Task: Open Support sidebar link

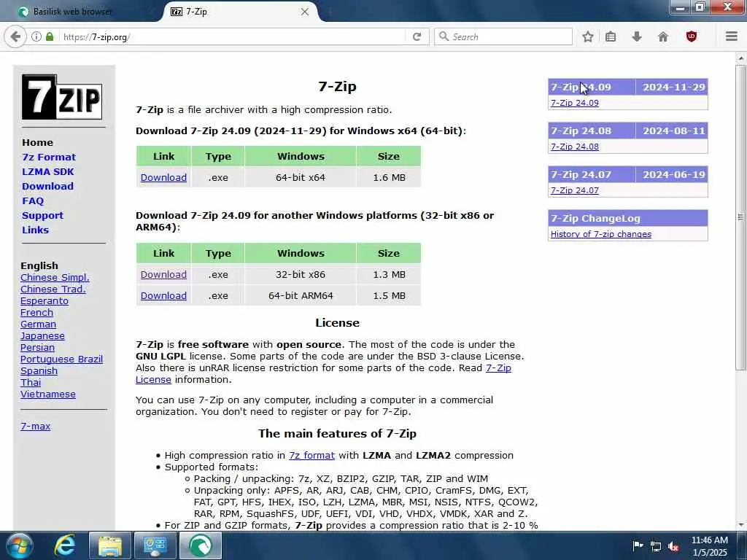Action: pyautogui.click(x=42, y=215)
